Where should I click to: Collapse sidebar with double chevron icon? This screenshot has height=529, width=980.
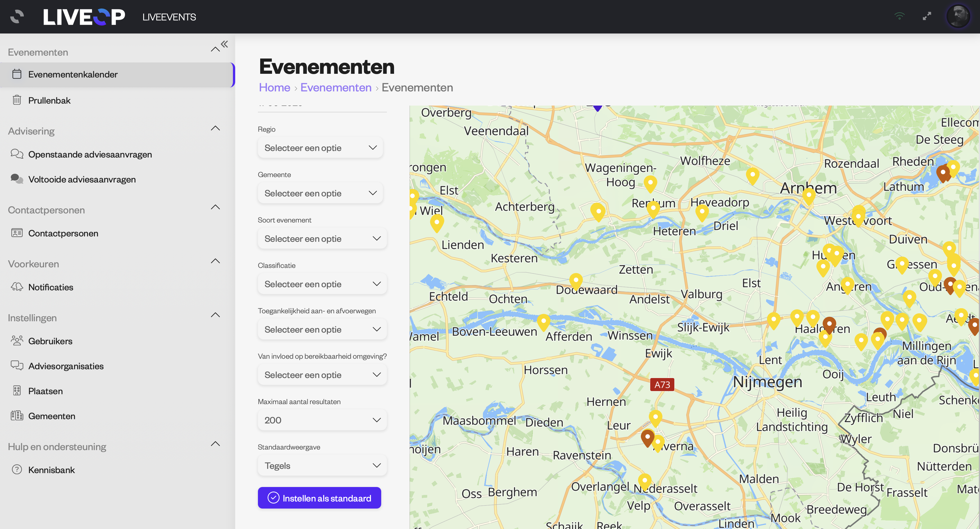[x=224, y=44]
